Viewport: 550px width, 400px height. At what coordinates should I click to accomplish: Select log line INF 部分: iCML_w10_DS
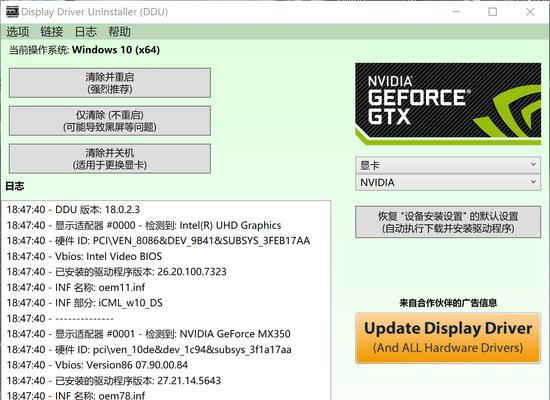pos(85,303)
